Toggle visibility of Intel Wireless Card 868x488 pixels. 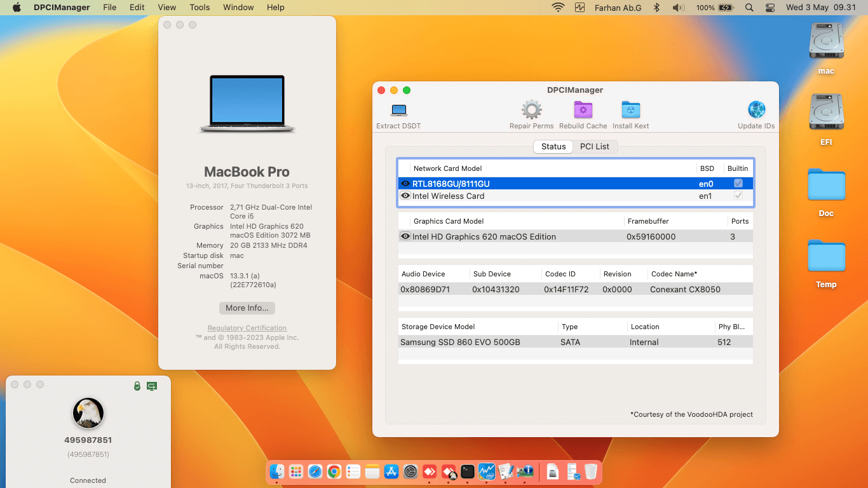click(405, 196)
